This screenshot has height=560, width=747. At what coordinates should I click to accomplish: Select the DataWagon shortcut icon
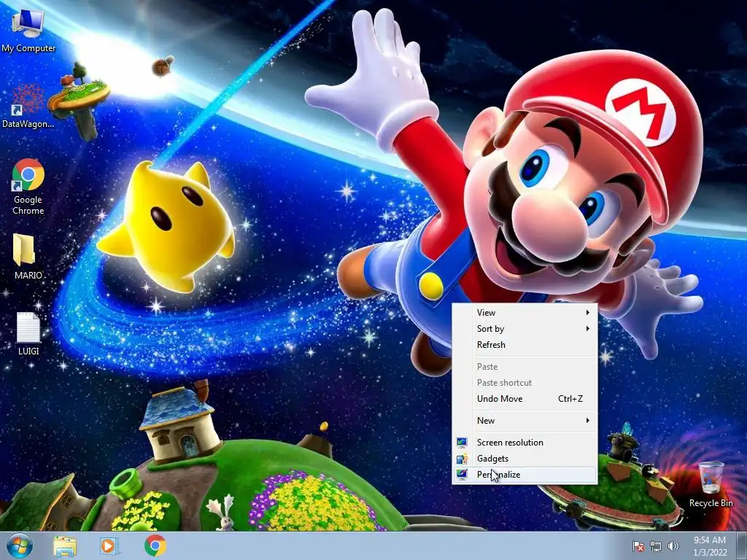click(x=28, y=106)
